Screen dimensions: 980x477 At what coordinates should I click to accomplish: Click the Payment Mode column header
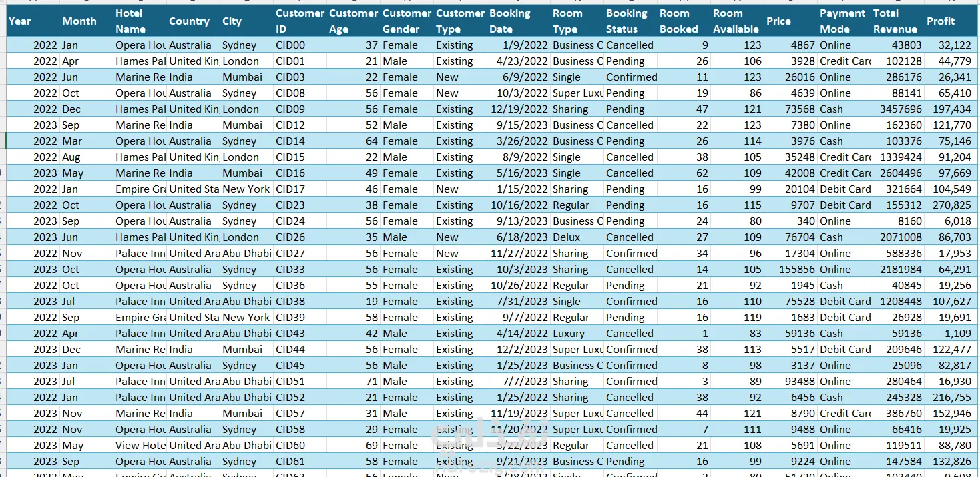point(844,21)
